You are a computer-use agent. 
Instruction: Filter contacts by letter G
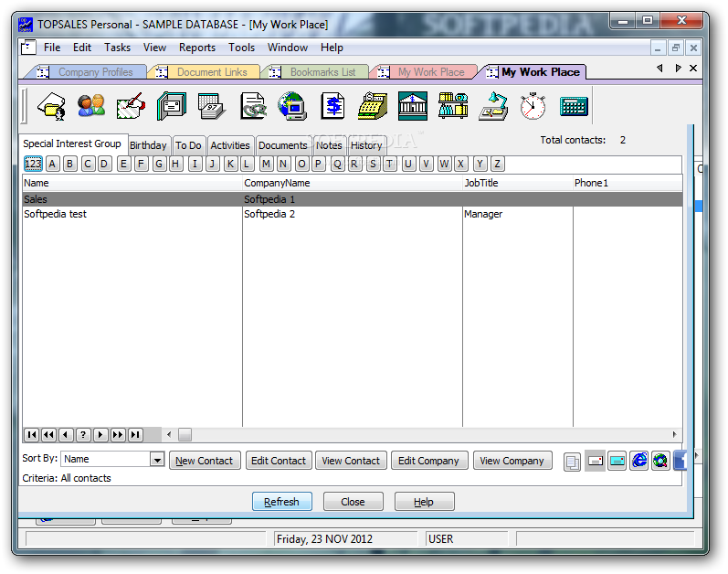(159, 164)
